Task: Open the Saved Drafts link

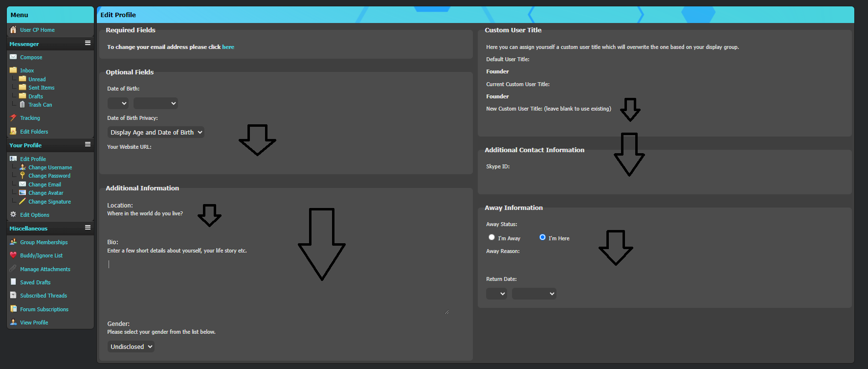Action: point(35,282)
